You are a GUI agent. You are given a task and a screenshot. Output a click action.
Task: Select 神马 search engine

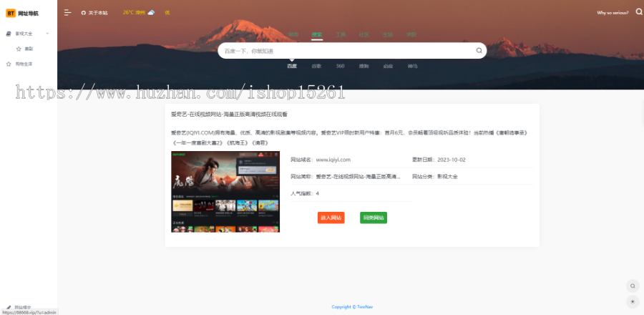point(412,66)
